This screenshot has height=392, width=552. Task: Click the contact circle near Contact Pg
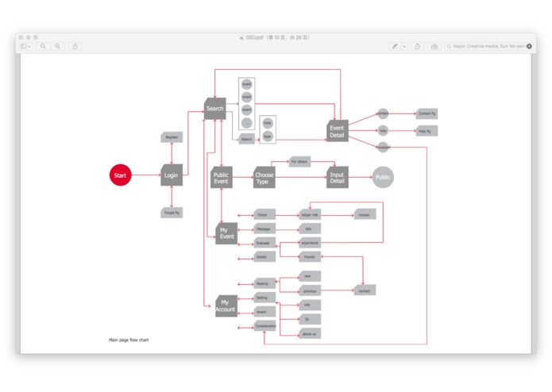(x=383, y=113)
